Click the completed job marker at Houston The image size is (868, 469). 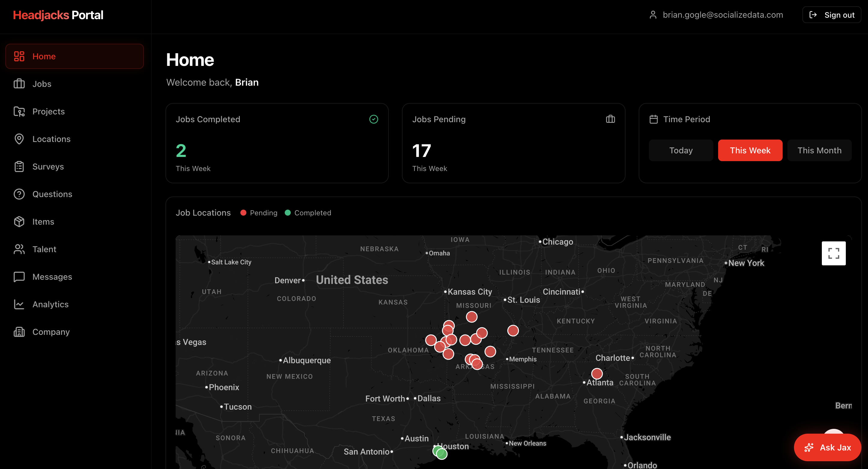click(442, 454)
